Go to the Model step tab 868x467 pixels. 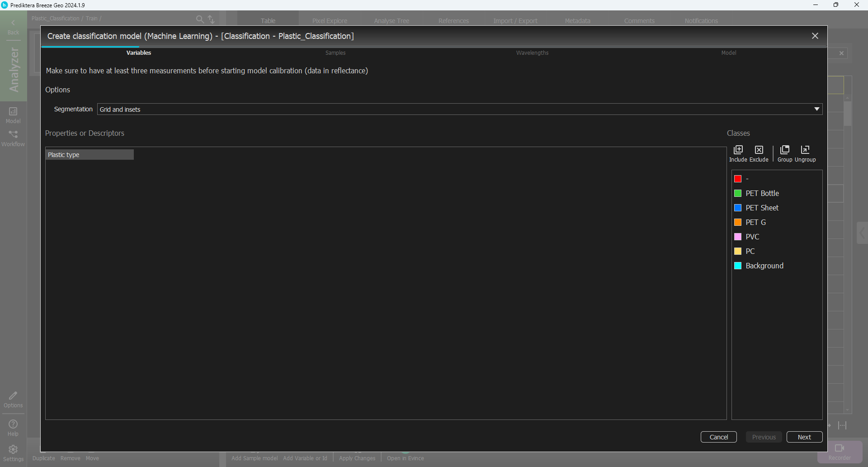[728, 53]
